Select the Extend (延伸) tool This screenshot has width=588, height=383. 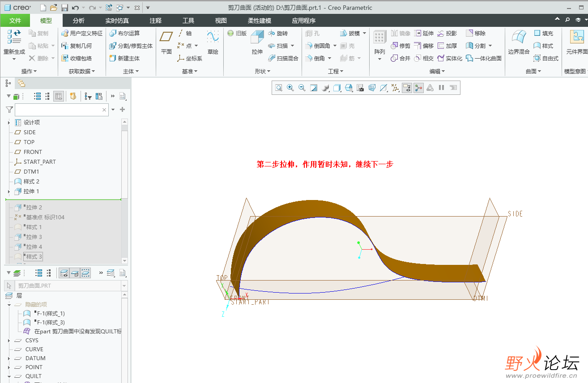[423, 34]
